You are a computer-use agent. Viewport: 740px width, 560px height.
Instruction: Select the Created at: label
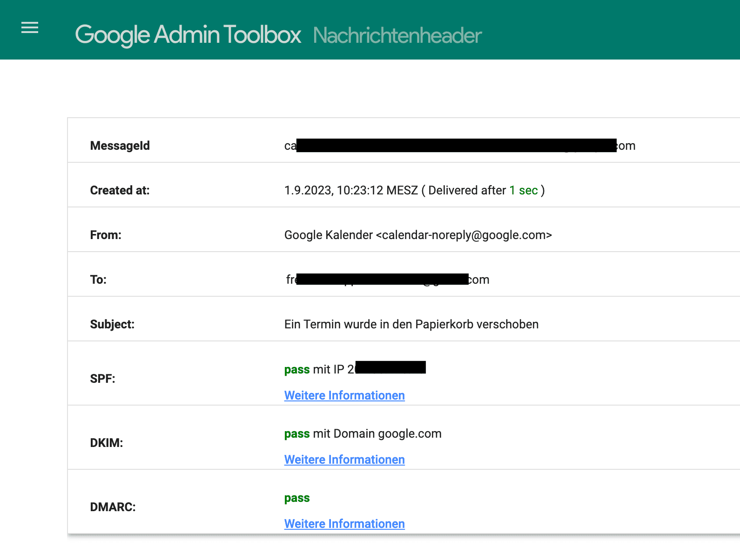(x=120, y=190)
